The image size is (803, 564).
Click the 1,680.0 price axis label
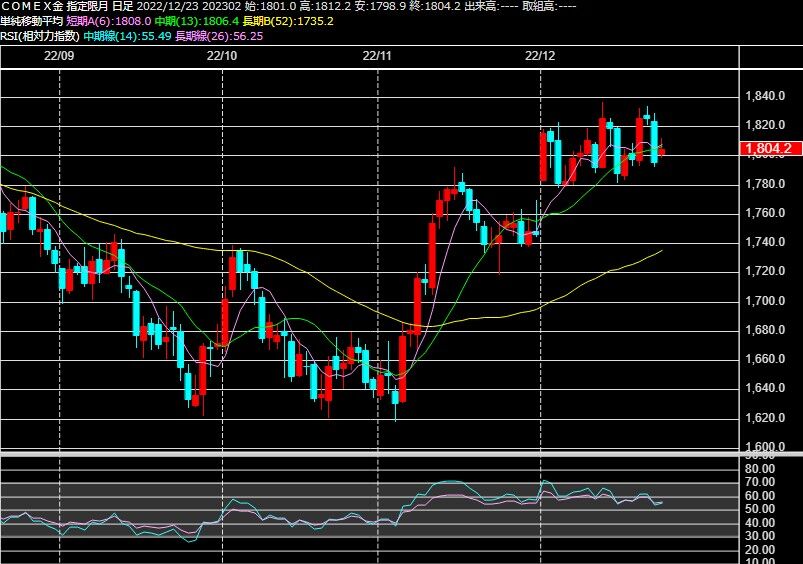(x=765, y=330)
